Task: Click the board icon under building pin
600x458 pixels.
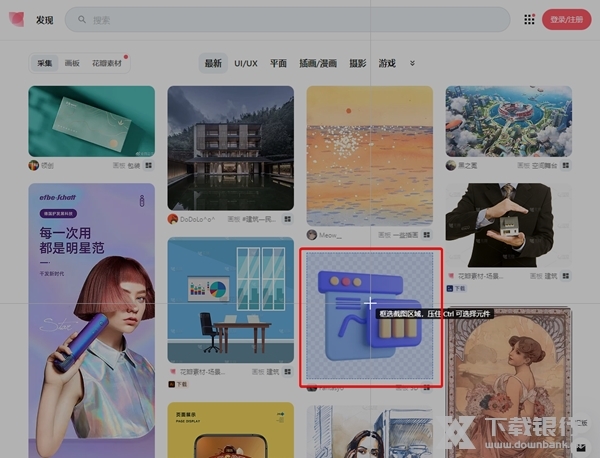Action: [287, 219]
